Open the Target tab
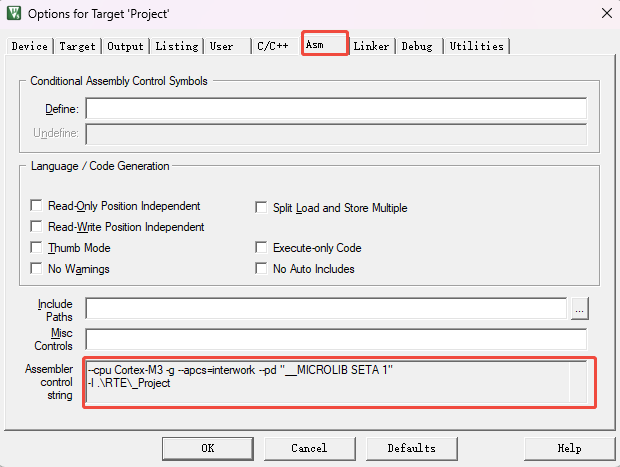Viewport: 620px width, 467px height. tap(77, 46)
